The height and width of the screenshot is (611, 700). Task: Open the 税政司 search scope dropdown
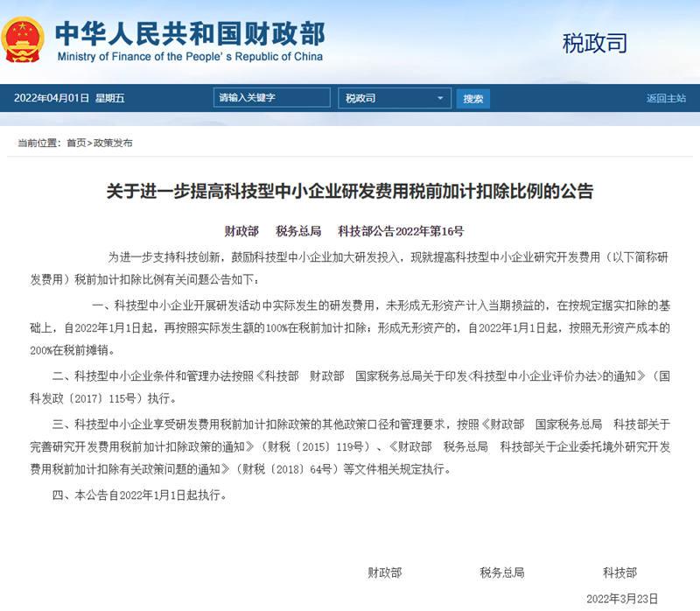pyautogui.click(x=395, y=98)
